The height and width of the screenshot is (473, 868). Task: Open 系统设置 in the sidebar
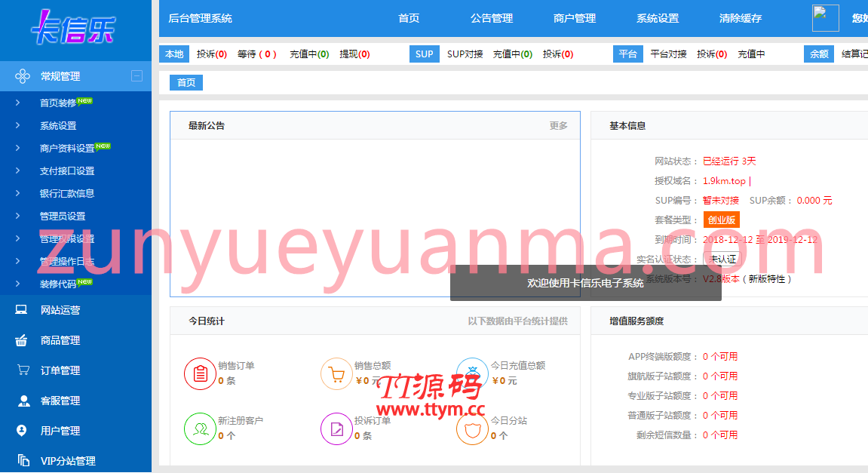pos(58,126)
